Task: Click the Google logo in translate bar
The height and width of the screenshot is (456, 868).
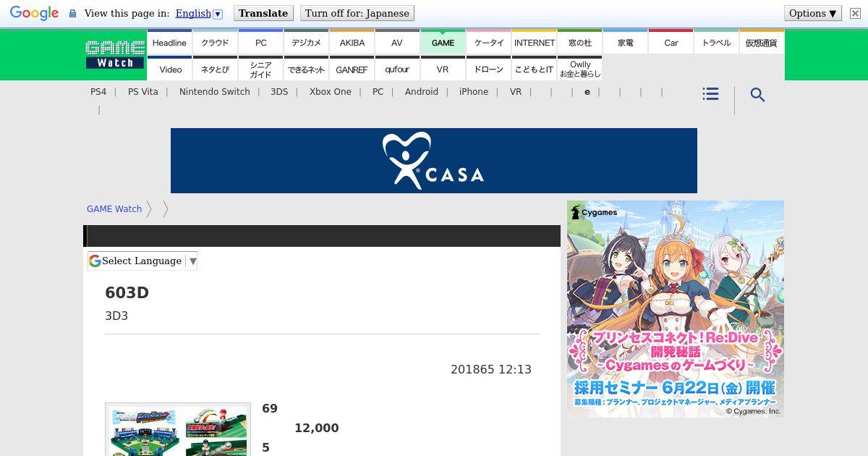Action: pos(34,13)
